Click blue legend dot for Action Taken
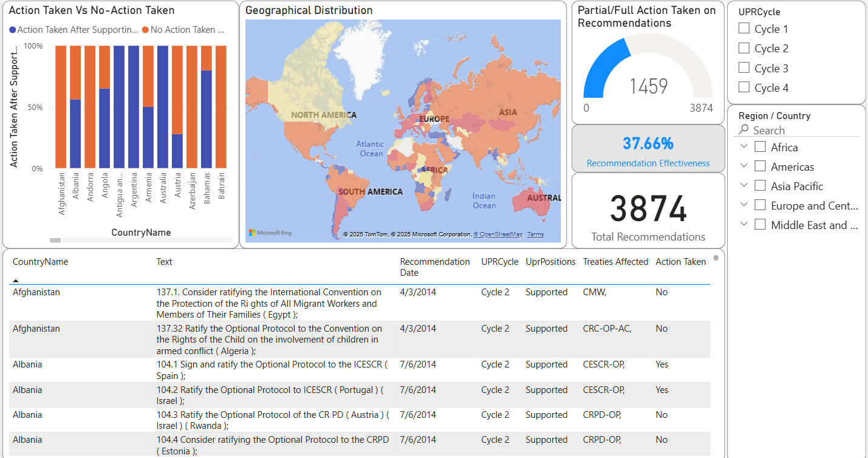The height and width of the screenshot is (458, 868). pos(13,30)
